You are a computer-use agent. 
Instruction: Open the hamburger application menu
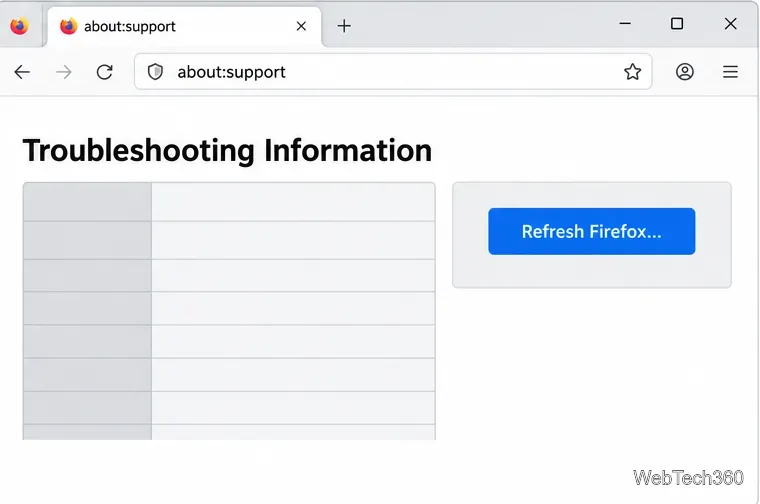click(730, 72)
